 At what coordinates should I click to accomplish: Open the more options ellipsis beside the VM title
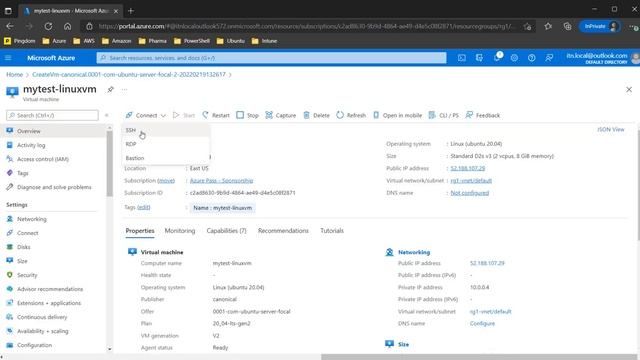124,89
